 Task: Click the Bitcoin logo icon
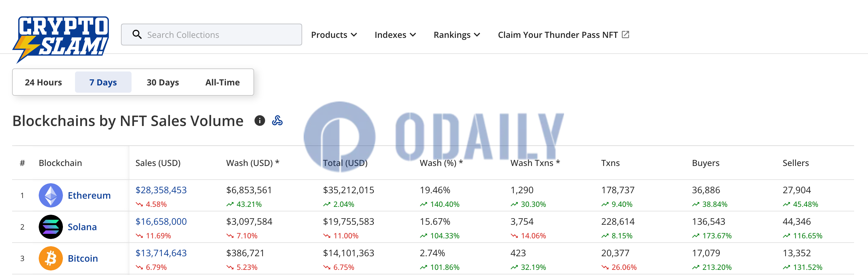coord(51,258)
